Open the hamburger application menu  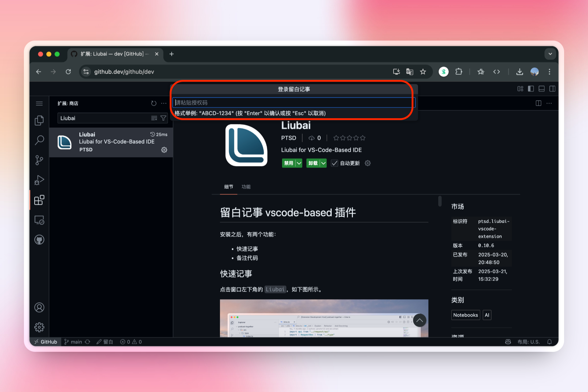point(39,104)
